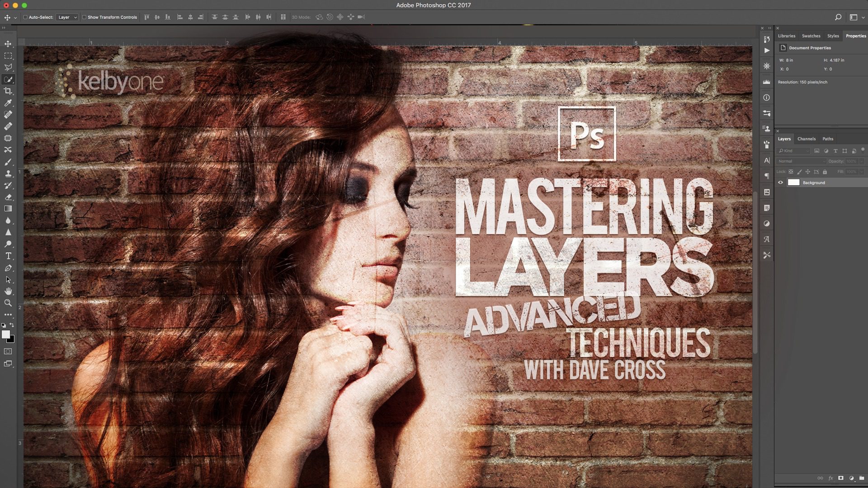This screenshot has height=488, width=868.
Task: Toggle lock image pixels brush icon
Action: click(799, 172)
